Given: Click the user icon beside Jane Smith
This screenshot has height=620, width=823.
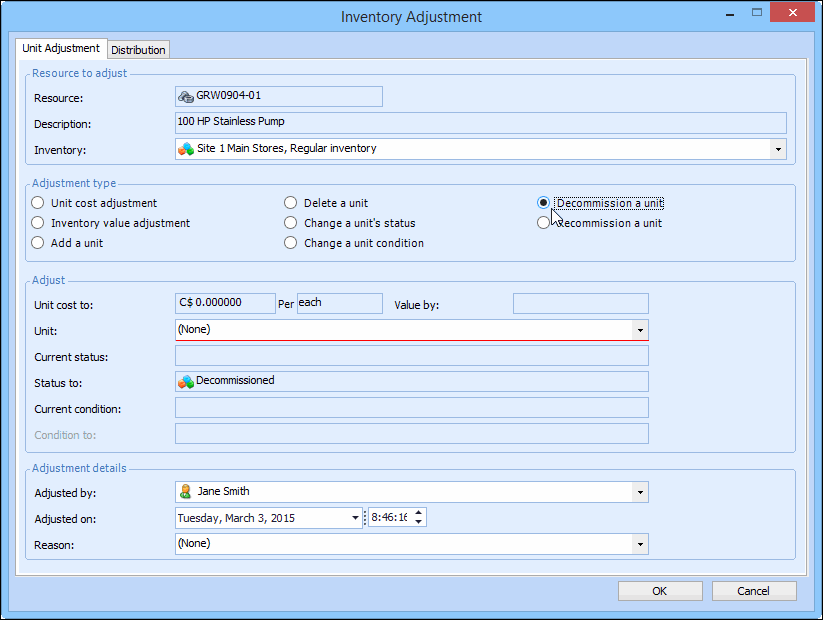Looking at the screenshot, I should 185,492.
